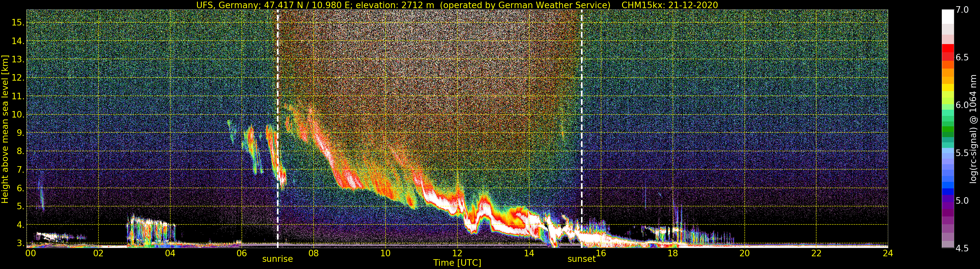This screenshot has width=980, height=269.
Task: Click colorbar value '4.5'
Action: tap(962, 248)
